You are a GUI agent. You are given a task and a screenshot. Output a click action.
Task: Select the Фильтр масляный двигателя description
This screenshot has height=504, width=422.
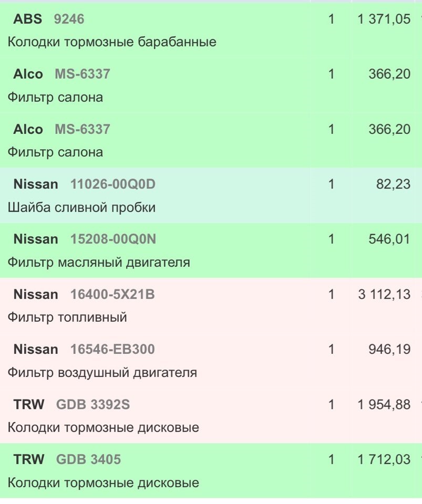click(99, 262)
